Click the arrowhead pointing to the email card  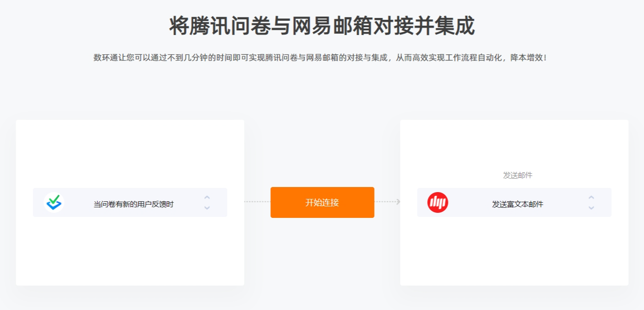[398, 202]
